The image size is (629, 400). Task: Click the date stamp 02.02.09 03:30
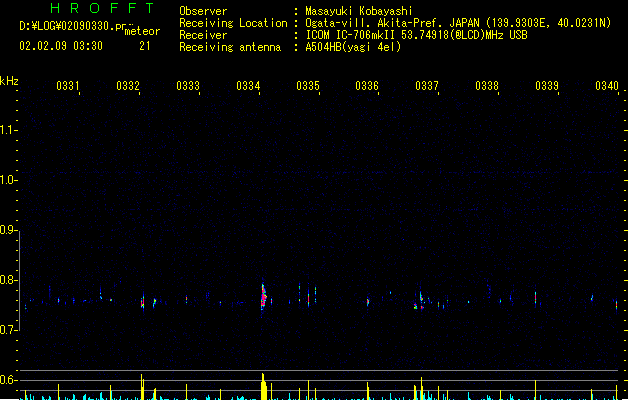pyautogui.click(x=61, y=46)
